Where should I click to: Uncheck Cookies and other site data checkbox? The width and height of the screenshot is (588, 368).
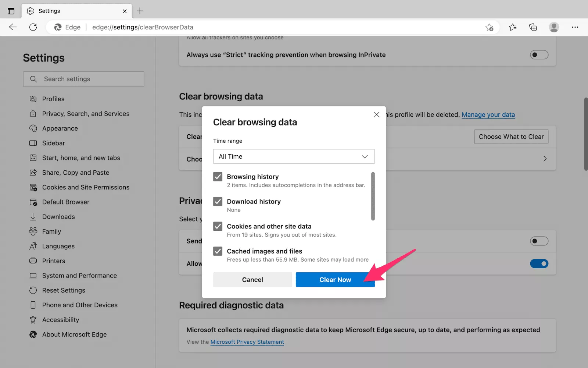click(x=218, y=226)
